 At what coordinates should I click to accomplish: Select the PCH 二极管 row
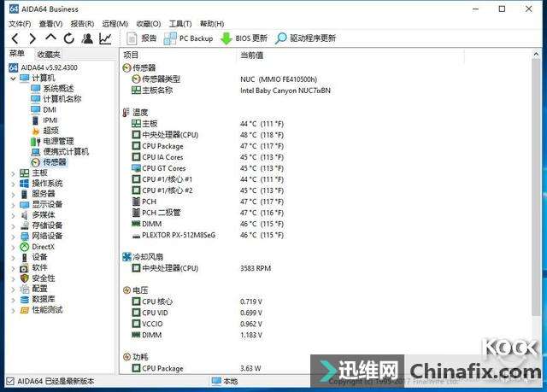pyautogui.click(x=208, y=213)
